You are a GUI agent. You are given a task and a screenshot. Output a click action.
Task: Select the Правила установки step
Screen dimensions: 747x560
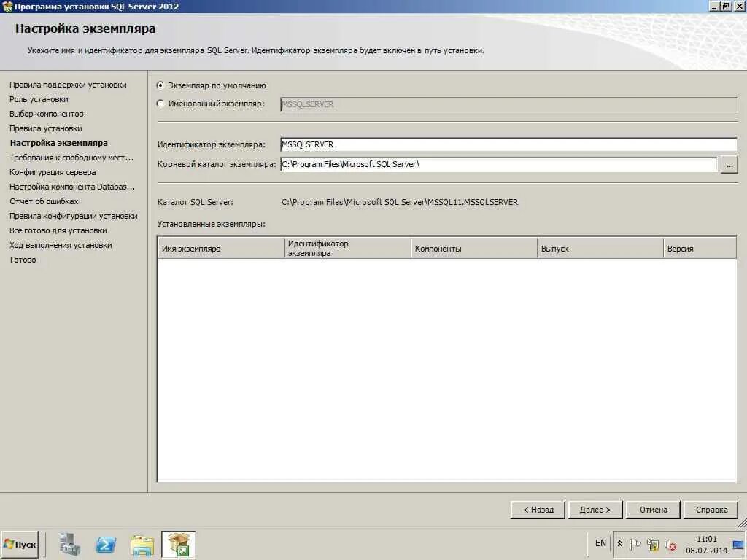click(46, 128)
